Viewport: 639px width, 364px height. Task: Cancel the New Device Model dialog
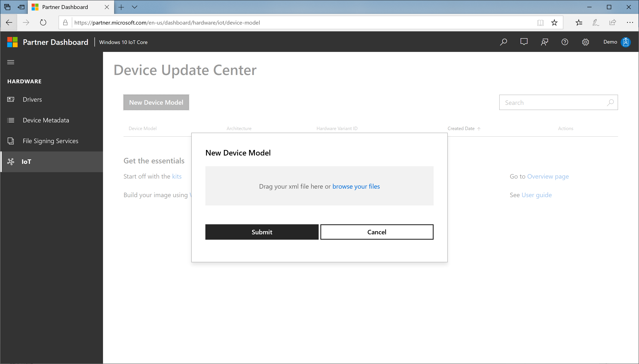[377, 232]
